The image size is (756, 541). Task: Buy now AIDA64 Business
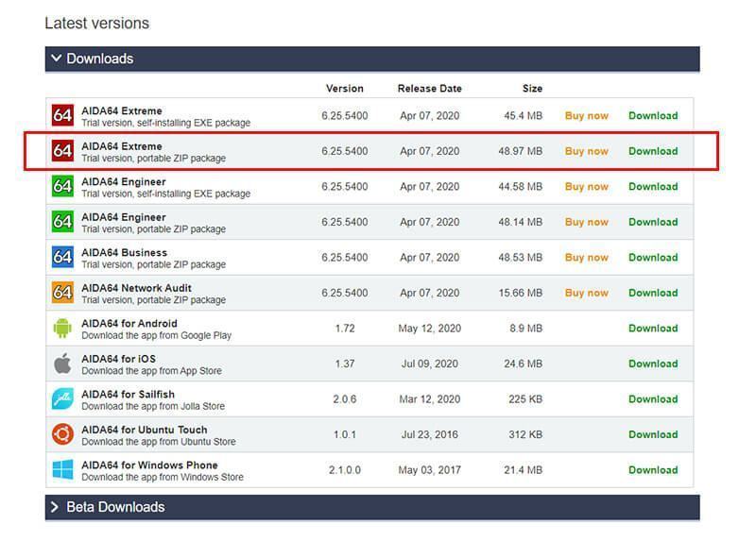pyautogui.click(x=586, y=258)
